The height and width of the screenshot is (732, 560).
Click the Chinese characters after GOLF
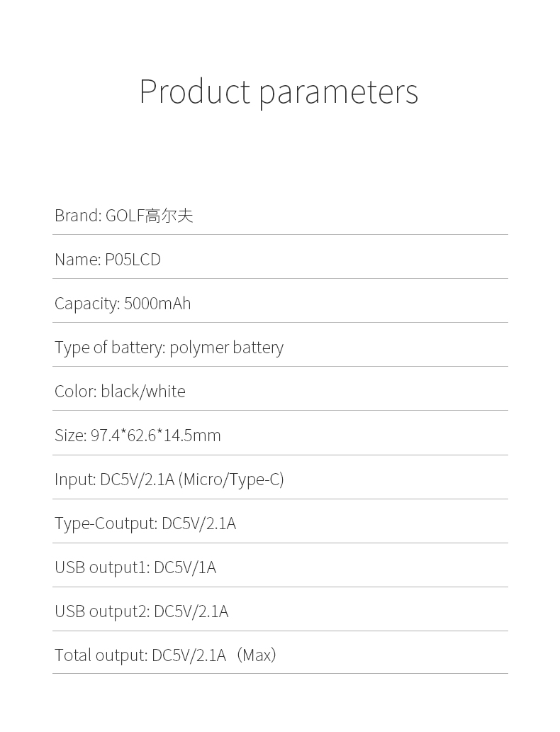[169, 216]
